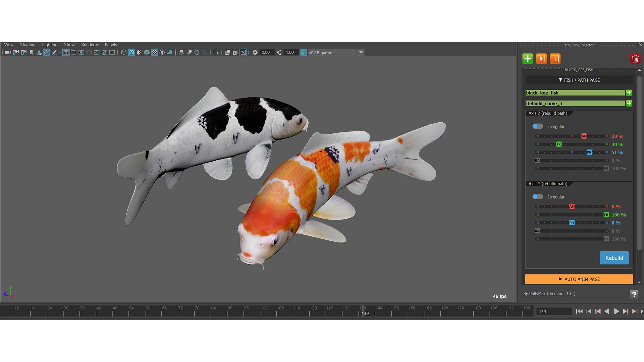Collapse the FISH / PATH PAGE section
Screen dimensions: 644x362
(579, 80)
